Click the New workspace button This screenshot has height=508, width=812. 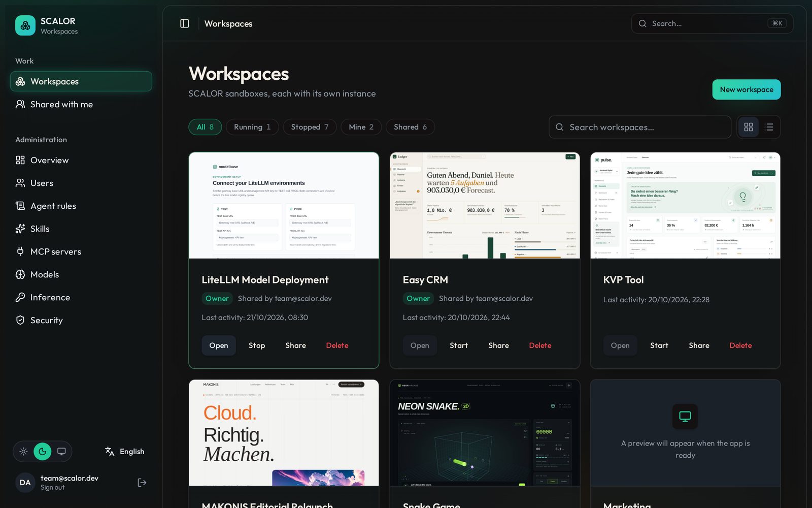tap(747, 89)
